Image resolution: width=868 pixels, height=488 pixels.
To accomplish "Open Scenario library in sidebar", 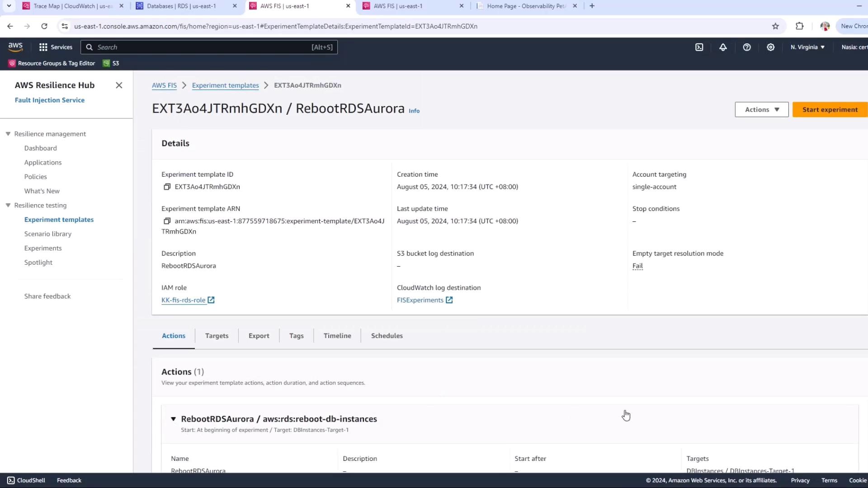I will pyautogui.click(x=48, y=234).
